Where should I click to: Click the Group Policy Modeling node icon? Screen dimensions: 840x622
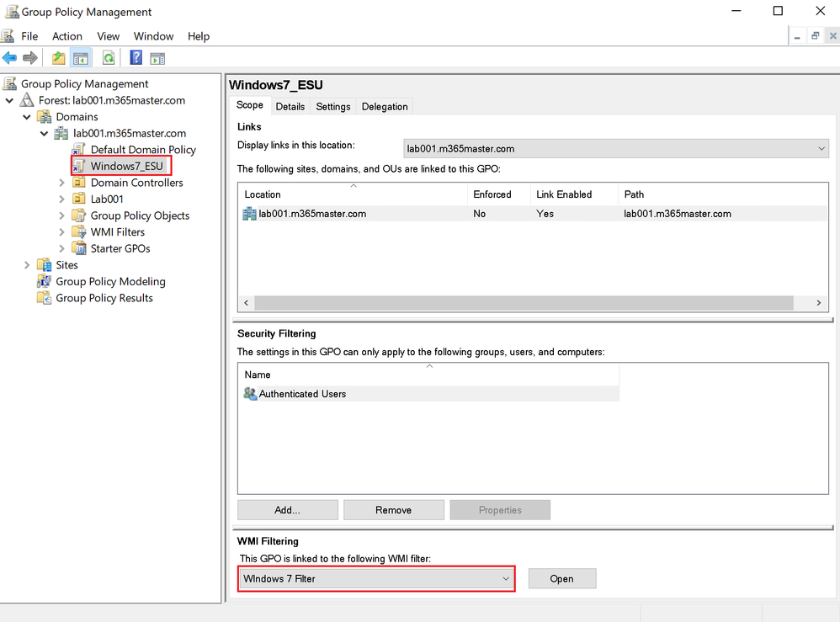44,281
